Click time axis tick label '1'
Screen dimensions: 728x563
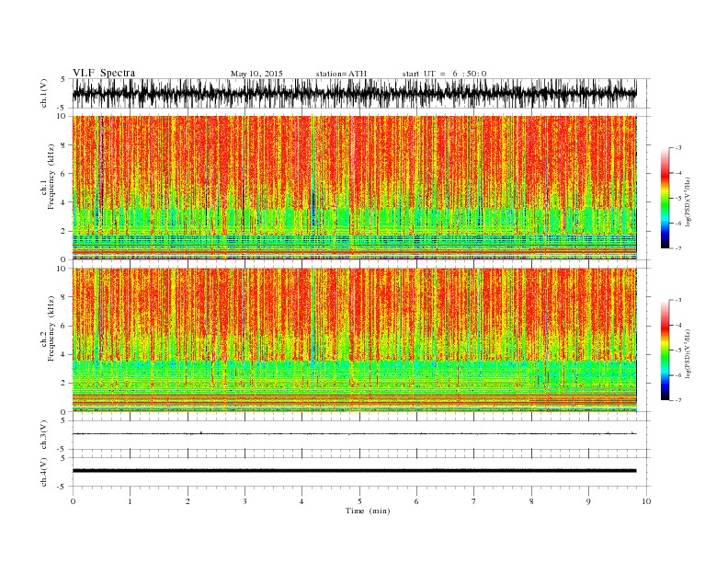pos(130,501)
